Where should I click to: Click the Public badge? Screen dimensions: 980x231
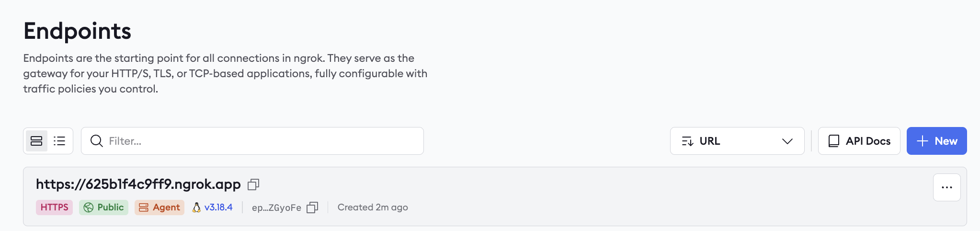(x=103, y=208)
